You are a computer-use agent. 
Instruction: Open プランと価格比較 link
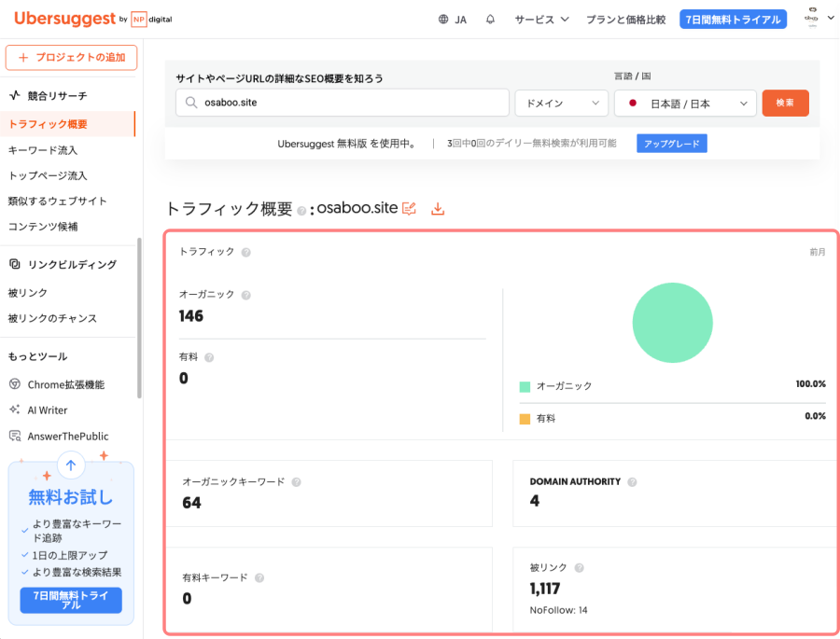[x=625, y=20]
